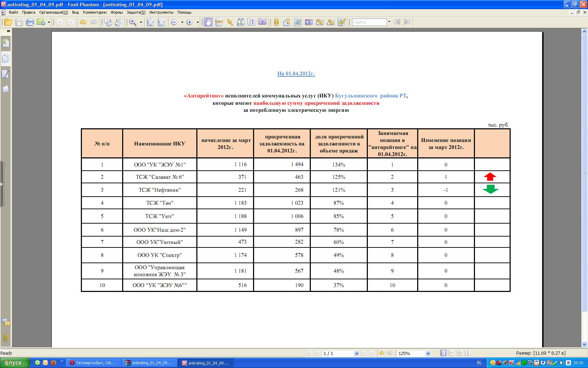Click the red up arrow in Салават row
588x368 pixels.
pyautogui.click(x=490, y=177)
